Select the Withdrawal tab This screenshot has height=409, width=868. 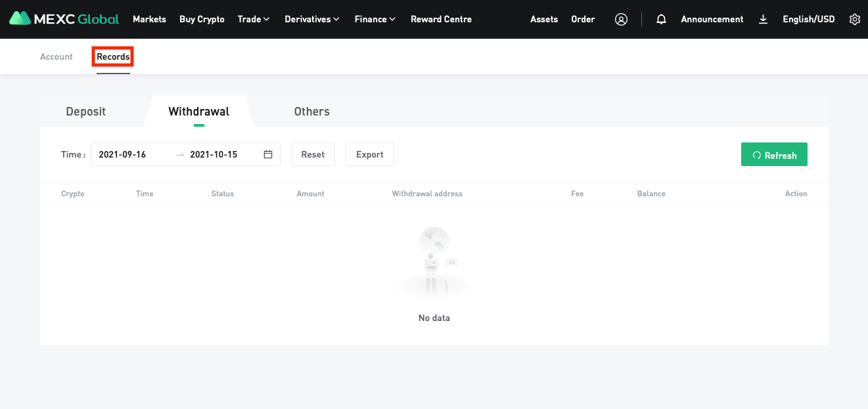[x=199, y=111]
